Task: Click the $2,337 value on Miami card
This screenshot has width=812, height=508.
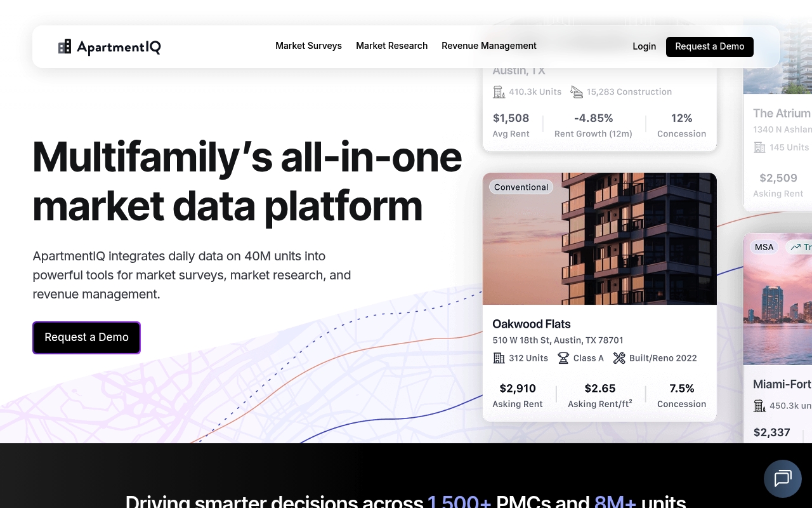Action: [x=772, y=433]
